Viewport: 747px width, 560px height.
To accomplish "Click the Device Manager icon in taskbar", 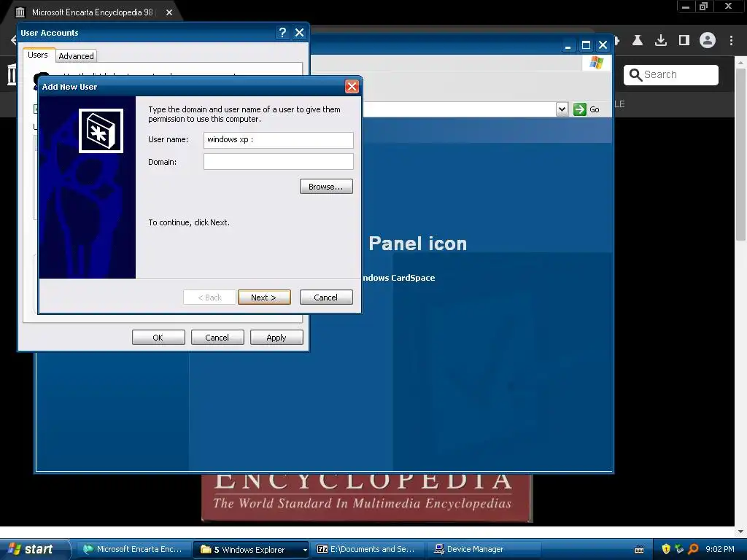I will click(438, 549).
